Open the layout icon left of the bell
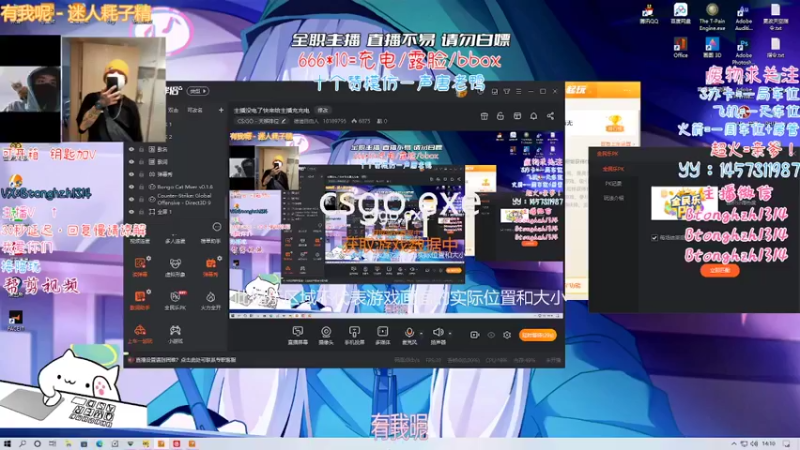800x450 pixels. [x=517, y=116]
